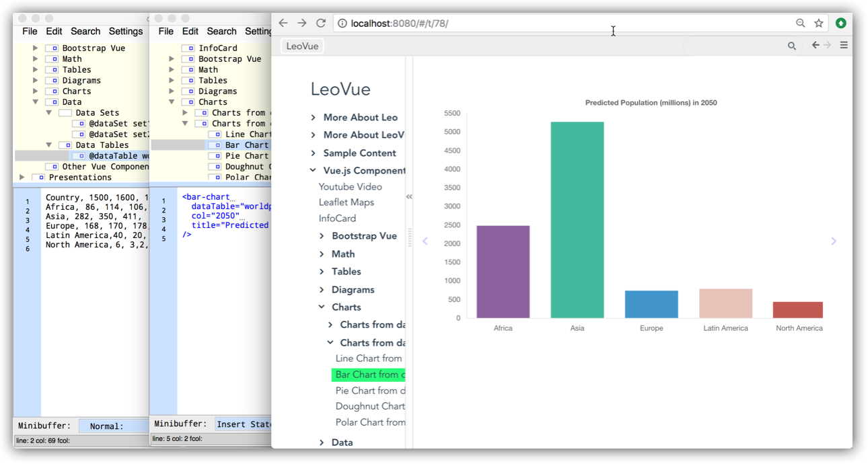Click node icon beside Line Chart in middle Leo window
The image size is (868, 464).
click(215, 134)
